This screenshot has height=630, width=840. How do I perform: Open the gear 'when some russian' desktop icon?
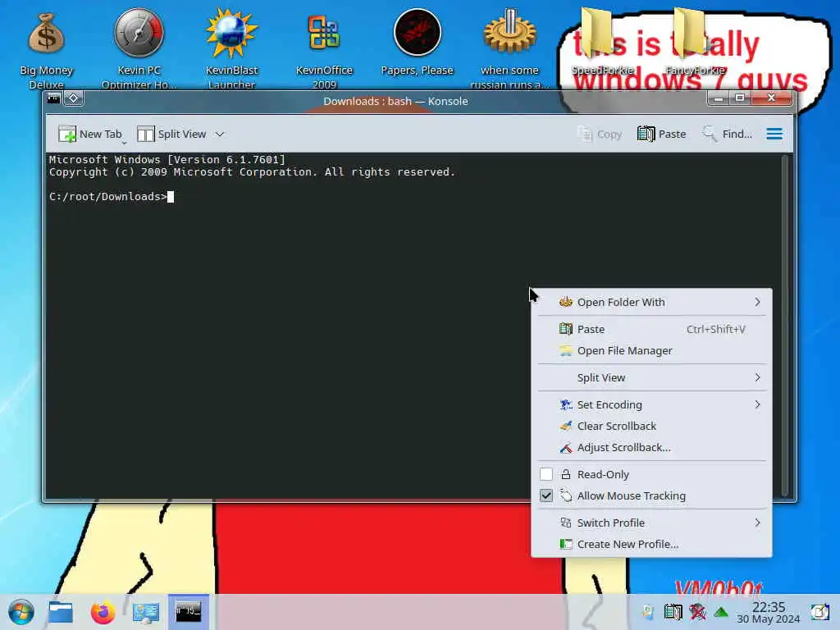(509, 48)
